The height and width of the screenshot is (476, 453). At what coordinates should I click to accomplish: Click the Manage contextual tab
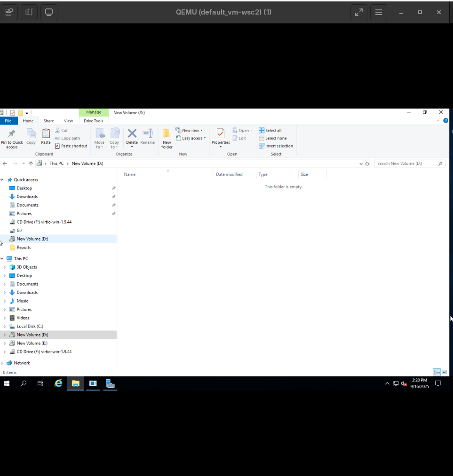pyautogui.click(x=94, y=112)
